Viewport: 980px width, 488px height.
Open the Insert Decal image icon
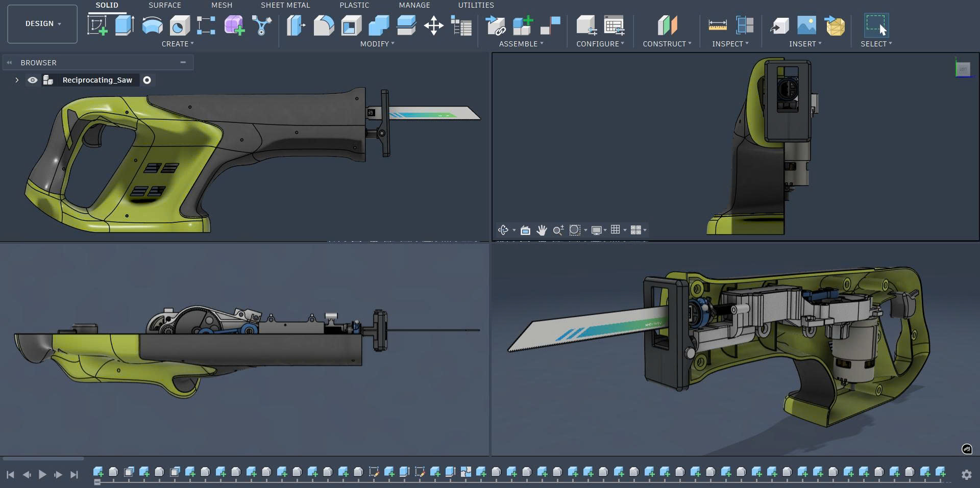[x=806, y=25]
